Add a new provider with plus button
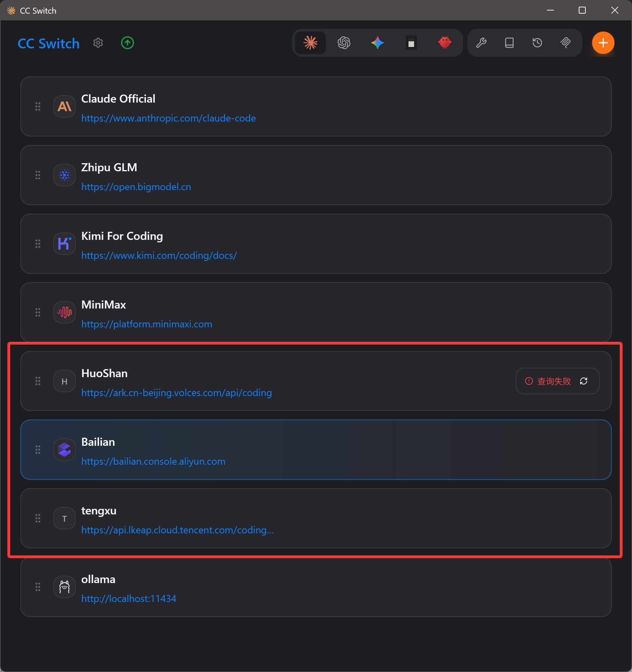Image resolution: width=632 pixels, height=672 pixels. (x=603, y=43)
